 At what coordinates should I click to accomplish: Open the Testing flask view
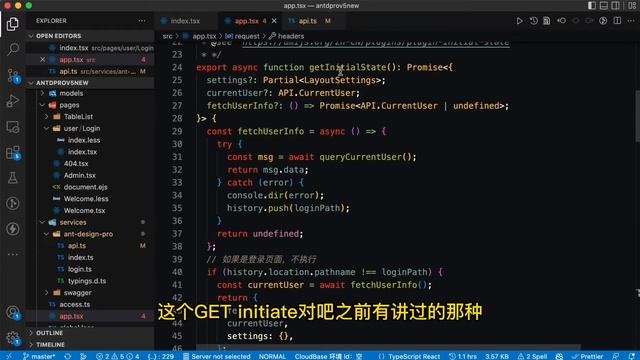(13, 178)
